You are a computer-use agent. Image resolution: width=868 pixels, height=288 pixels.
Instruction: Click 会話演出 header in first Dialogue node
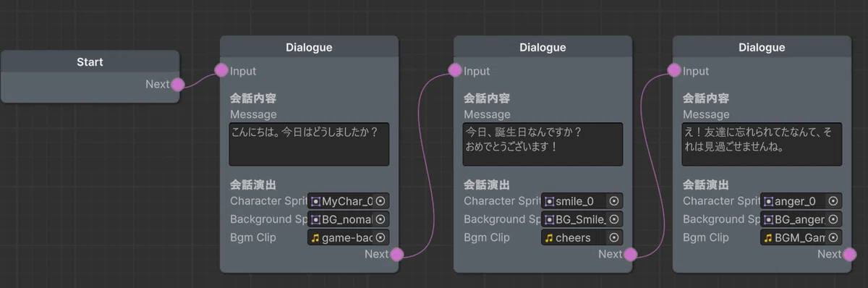coord(254,185)
